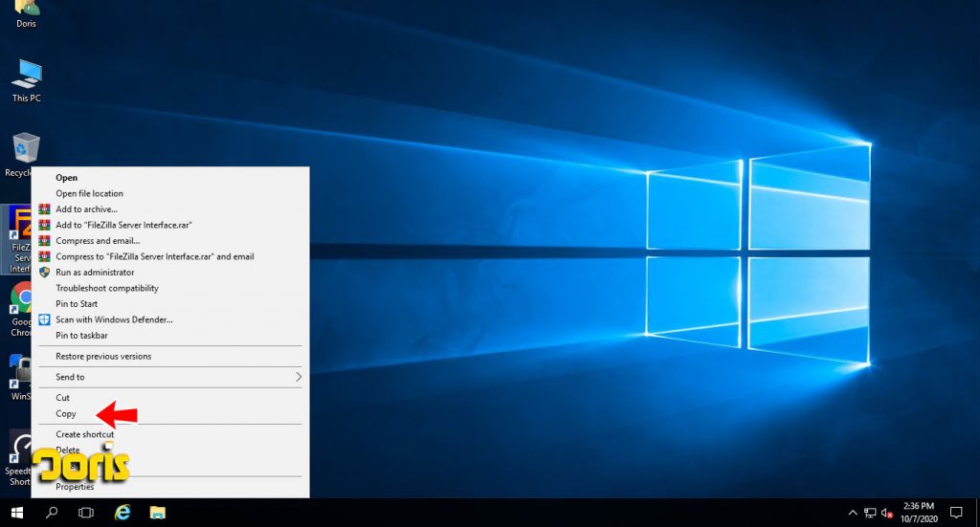Screen dimensions: 980x527
Task: Select Add to archive... entry
Action: tap(170, 209)
